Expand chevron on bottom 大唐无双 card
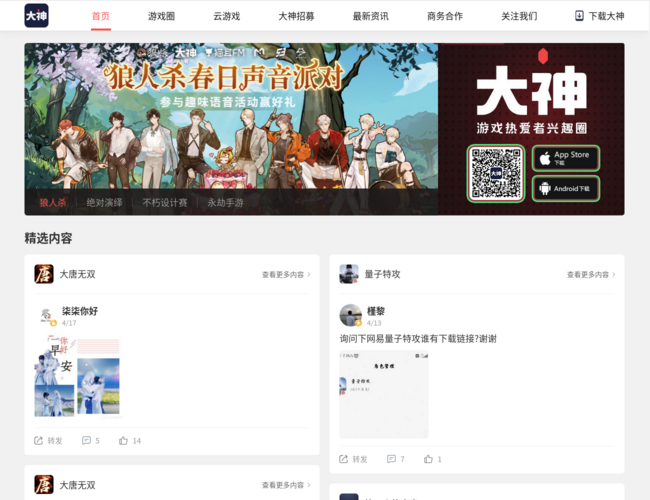The height and width of the screenshot is (500, 650). [309, 485]
